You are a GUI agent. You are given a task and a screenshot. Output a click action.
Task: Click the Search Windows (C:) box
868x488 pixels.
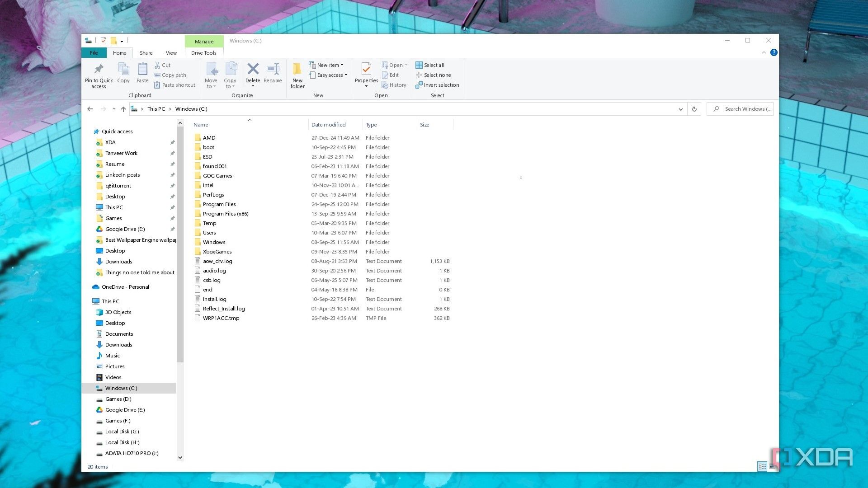pos(740,109)
